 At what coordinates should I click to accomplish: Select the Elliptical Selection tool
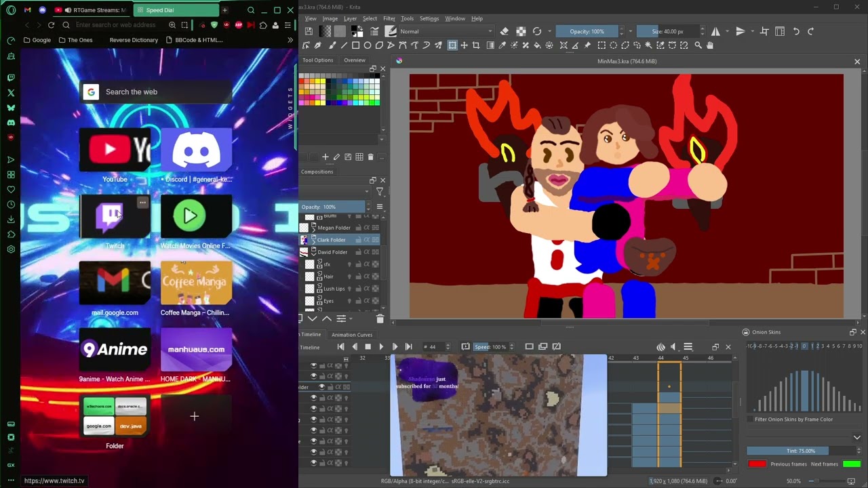pos(613,45)
